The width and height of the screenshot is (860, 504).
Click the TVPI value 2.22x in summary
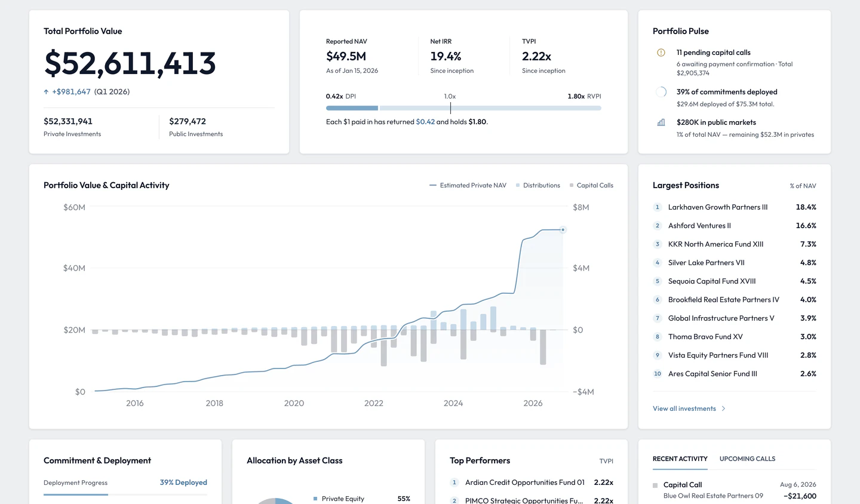coord(536,56)
